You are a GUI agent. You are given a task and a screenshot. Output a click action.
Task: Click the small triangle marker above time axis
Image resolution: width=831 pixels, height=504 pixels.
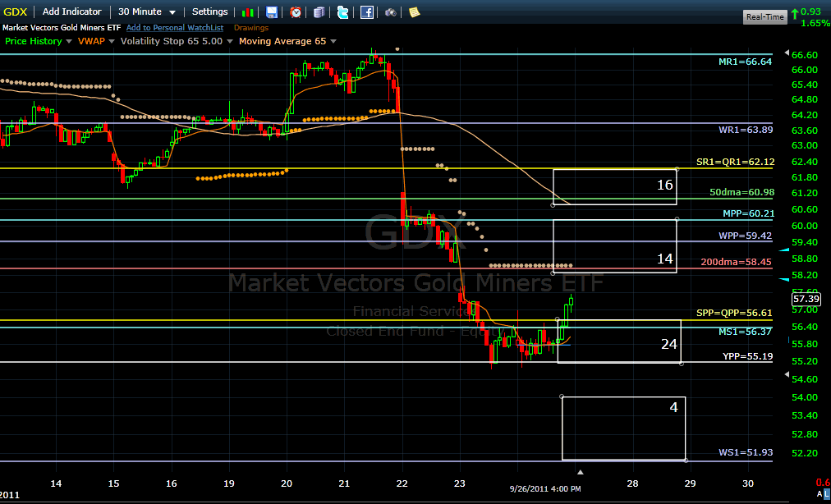pos(581,472)
